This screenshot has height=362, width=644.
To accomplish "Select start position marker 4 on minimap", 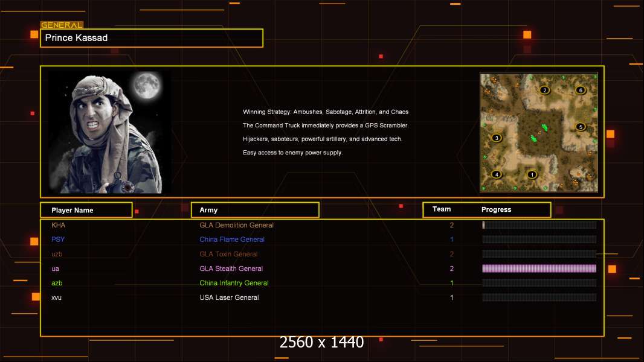I will pos(497,174).
